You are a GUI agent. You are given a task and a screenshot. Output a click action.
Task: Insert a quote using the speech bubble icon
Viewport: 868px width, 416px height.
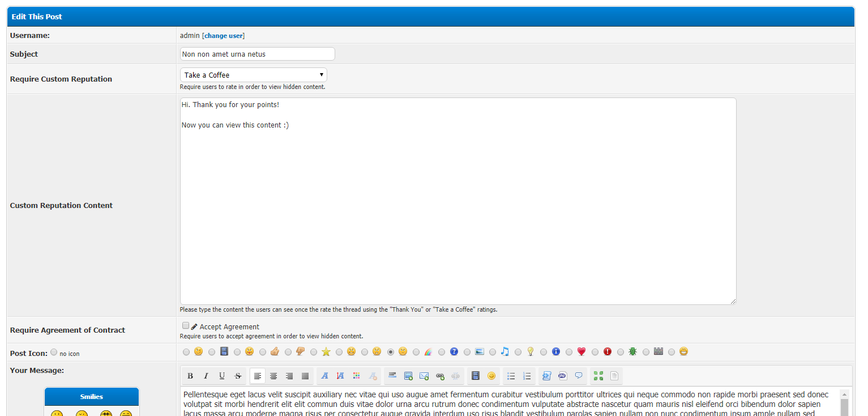coord(578,376)
